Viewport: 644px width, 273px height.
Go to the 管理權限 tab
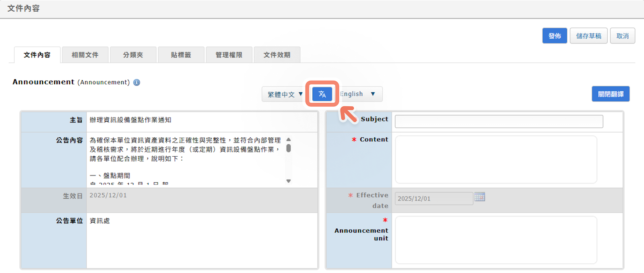(229, 55)
